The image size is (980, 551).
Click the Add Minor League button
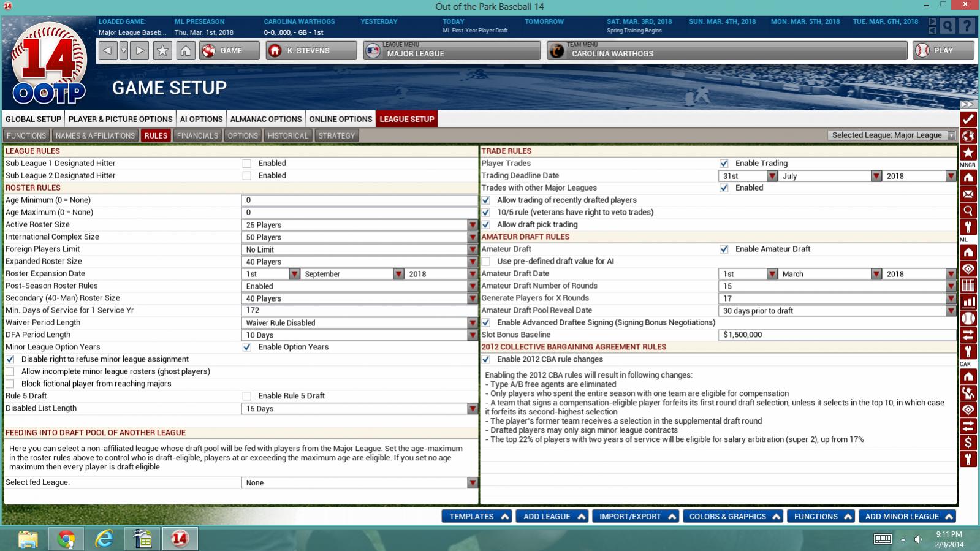[907, 516]
